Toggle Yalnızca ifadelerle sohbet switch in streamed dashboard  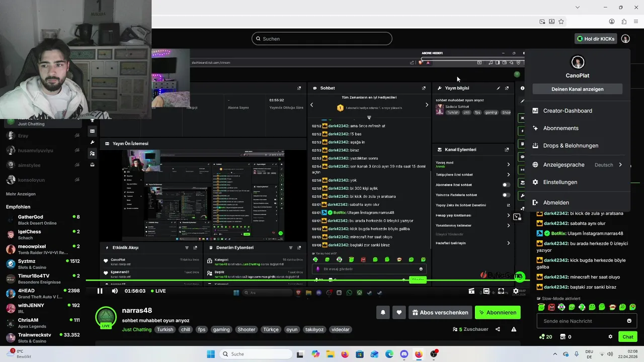coord(506,195)
